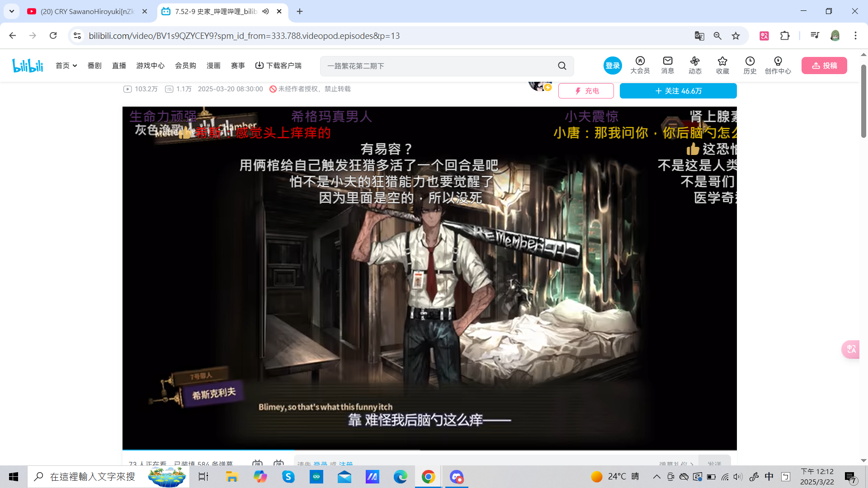
Task: Click the 下载客户端 link
Action: [278, 66]
